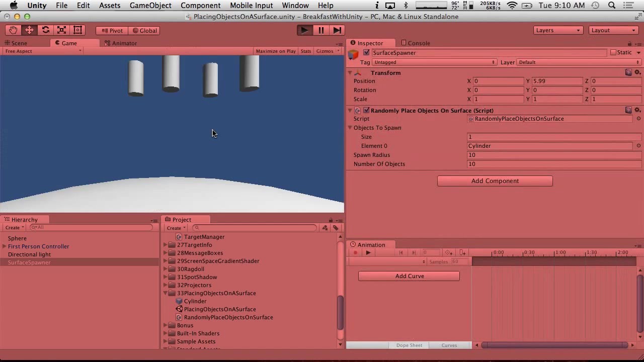644x362 pixels.
Task: Click the search by type icon in the Project panel
Action: 325,228
